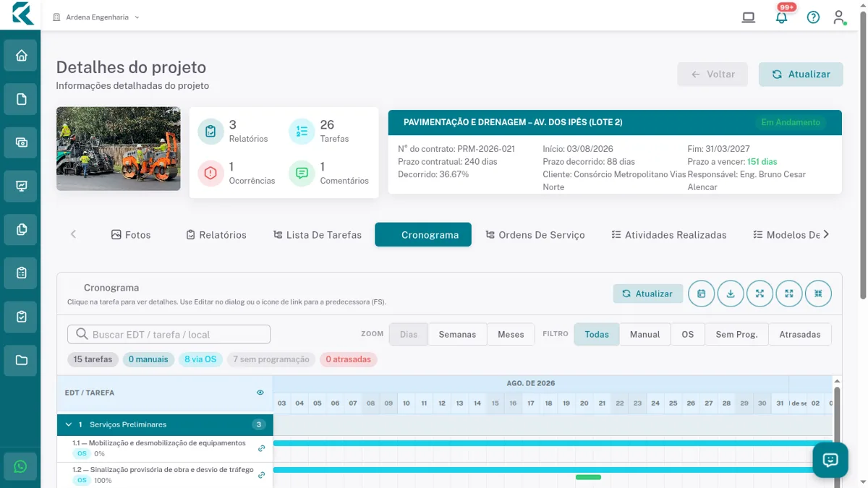The width and height of the screenshot is (868, 488).
Task: Open notifications bell with 99+ badge
Action: [781, 17]
